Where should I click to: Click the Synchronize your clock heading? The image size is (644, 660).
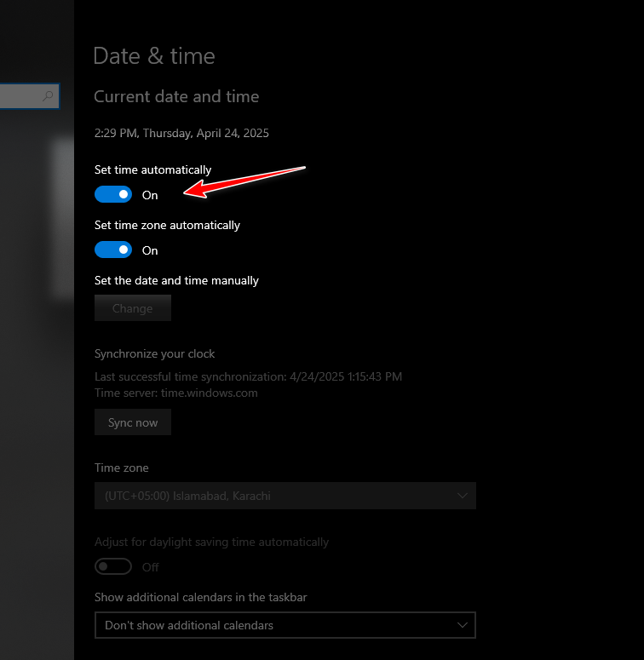155,353
